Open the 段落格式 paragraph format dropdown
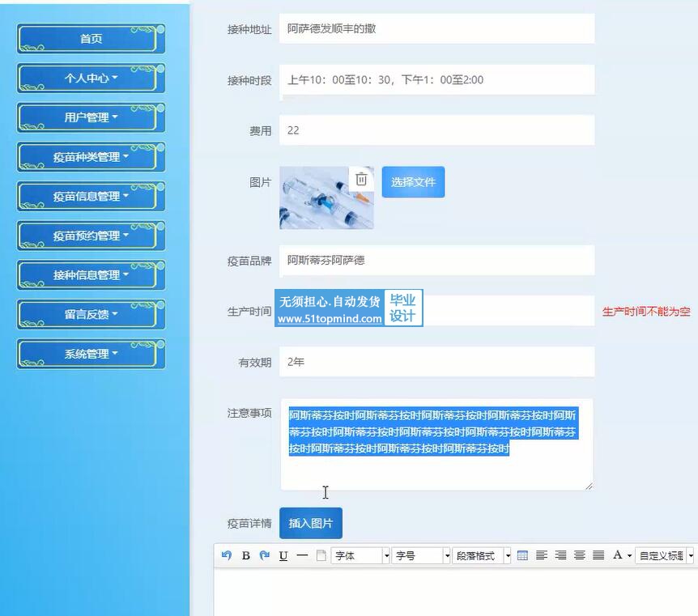The height and width of the screenshot is (616, 698). pos(481,555)
